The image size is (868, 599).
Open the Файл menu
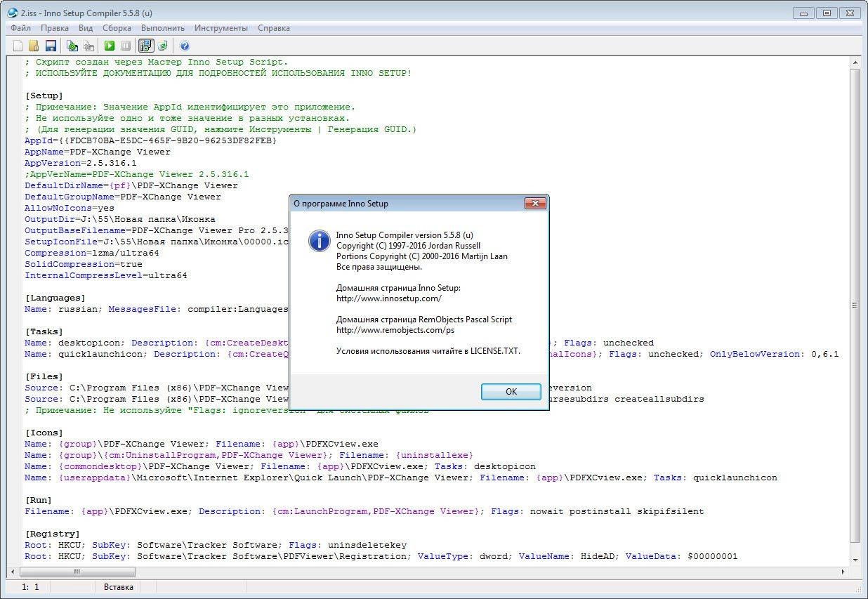click(20, 28)
